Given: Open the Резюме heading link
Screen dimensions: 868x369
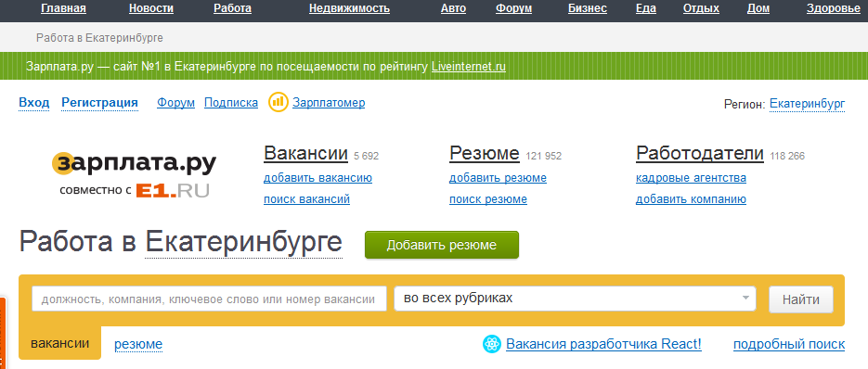Looking at the screenshot, I should (x=485, y=153).
